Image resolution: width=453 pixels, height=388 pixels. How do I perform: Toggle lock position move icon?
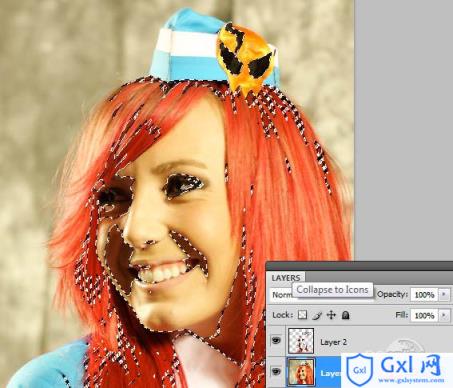331,315
